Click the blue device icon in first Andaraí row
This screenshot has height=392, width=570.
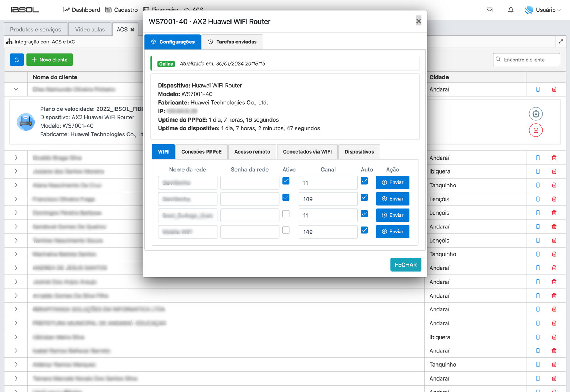(538, 89)
